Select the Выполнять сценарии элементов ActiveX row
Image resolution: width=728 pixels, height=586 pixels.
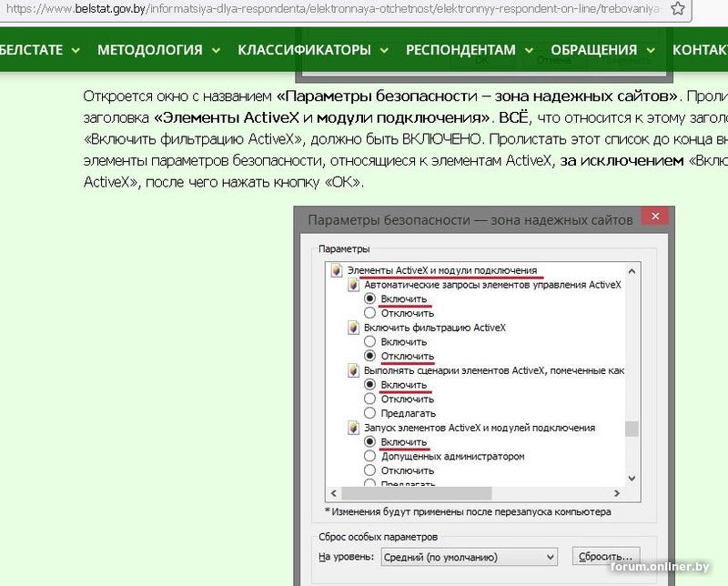point(494,370)
